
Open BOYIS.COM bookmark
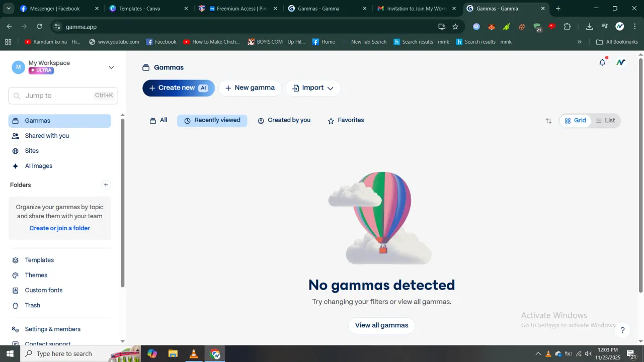point(276,42)
